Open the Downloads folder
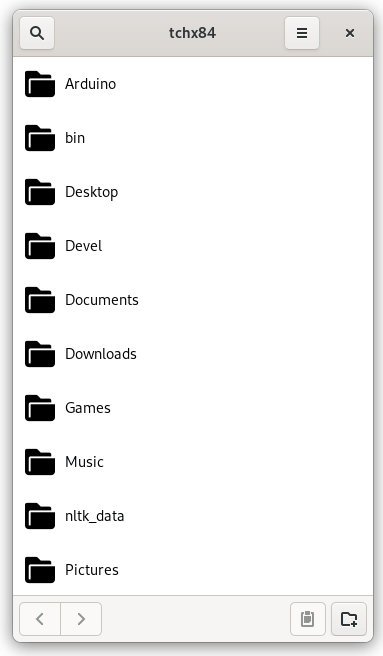 pyautogui.click(x=193, y=354)
